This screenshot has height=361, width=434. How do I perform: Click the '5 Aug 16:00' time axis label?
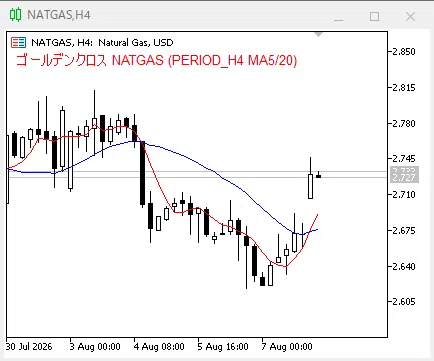coord(223,347)
